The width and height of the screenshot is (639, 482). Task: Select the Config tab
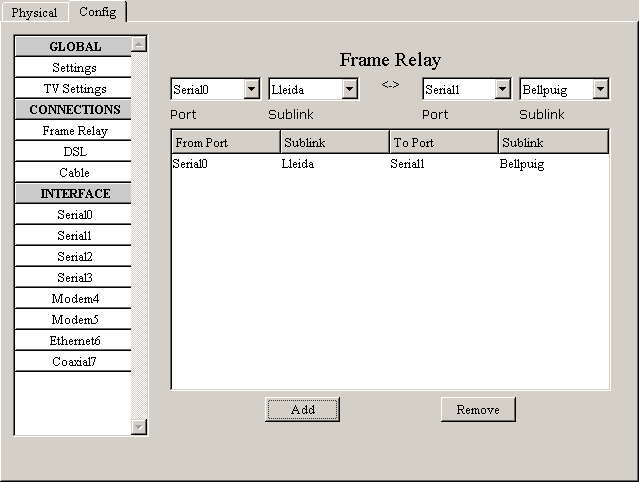pos(97,12)
